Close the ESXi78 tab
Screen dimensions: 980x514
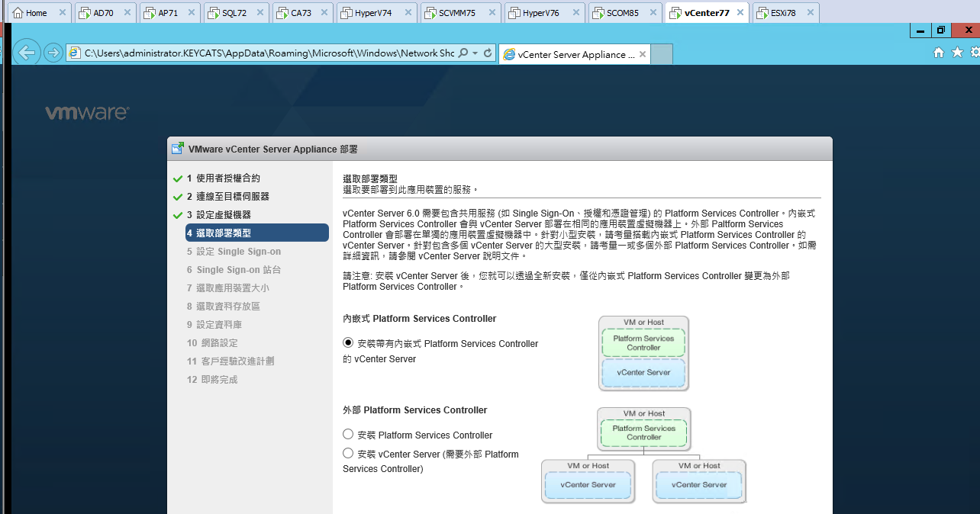coord(810,13)
